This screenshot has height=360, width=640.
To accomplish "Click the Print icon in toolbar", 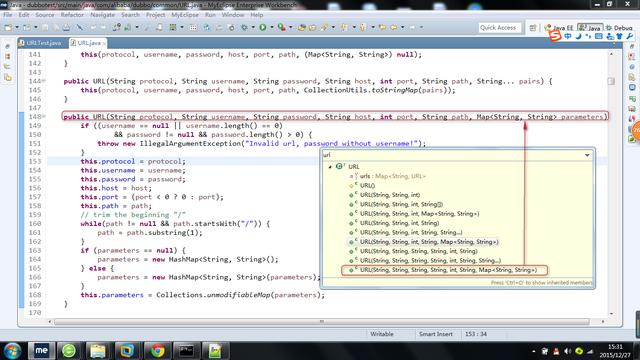I will point(66,27).
